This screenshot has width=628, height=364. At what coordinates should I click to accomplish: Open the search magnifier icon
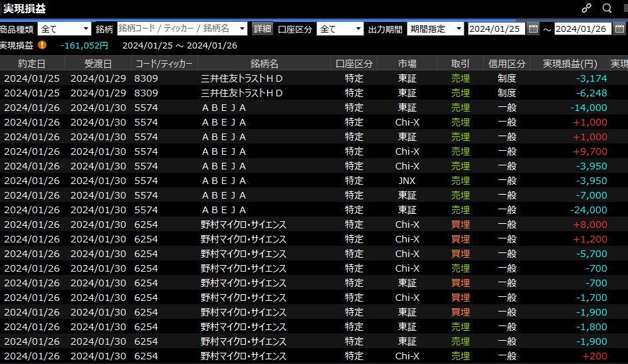point(607,9)
